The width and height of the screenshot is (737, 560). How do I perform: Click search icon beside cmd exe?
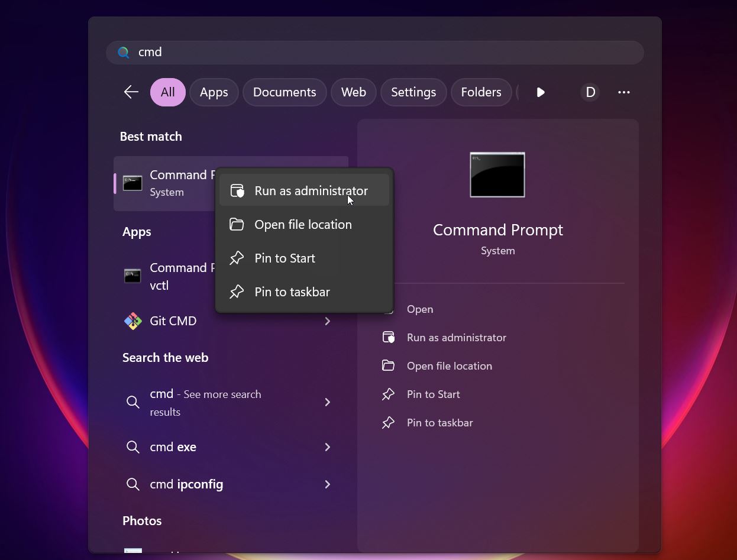coord(133,447)
